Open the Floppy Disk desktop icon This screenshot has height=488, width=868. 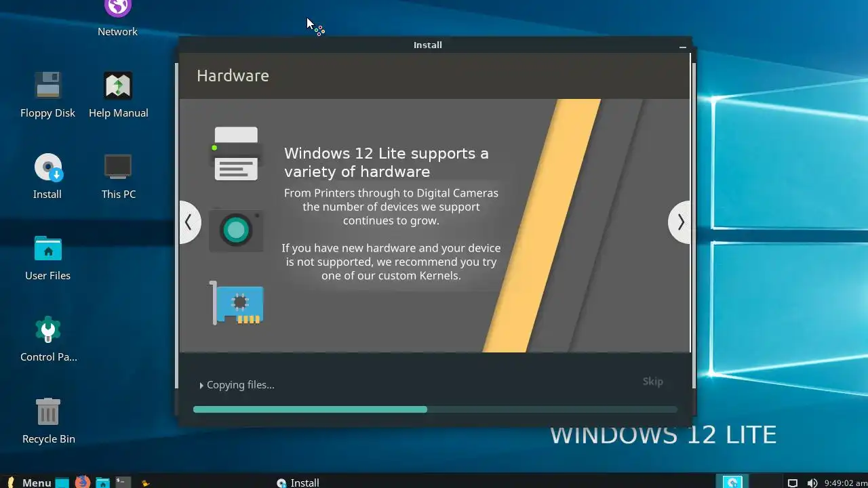[x=47, y=95]
